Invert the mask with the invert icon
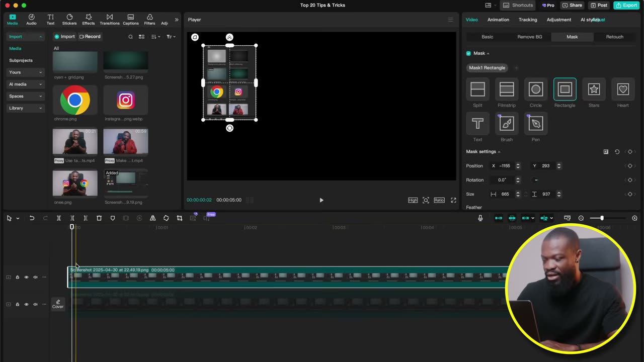 606,152
